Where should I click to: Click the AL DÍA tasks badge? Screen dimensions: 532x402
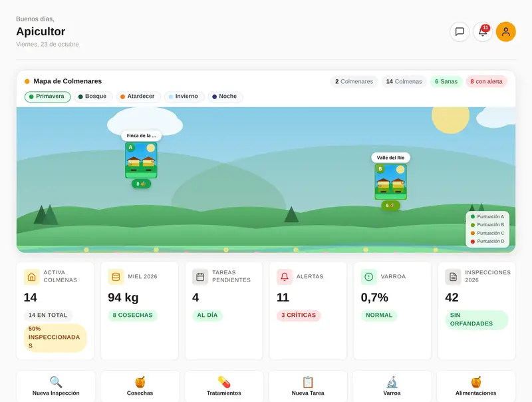pyautogui.click(x=207, y=315)
